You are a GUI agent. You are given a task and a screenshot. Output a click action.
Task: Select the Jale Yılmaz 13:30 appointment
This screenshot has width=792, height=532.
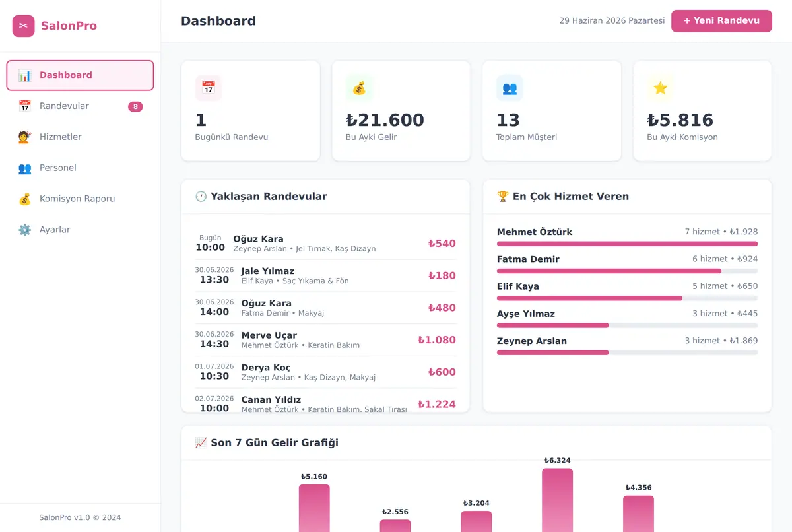click(x=325, y=276)
